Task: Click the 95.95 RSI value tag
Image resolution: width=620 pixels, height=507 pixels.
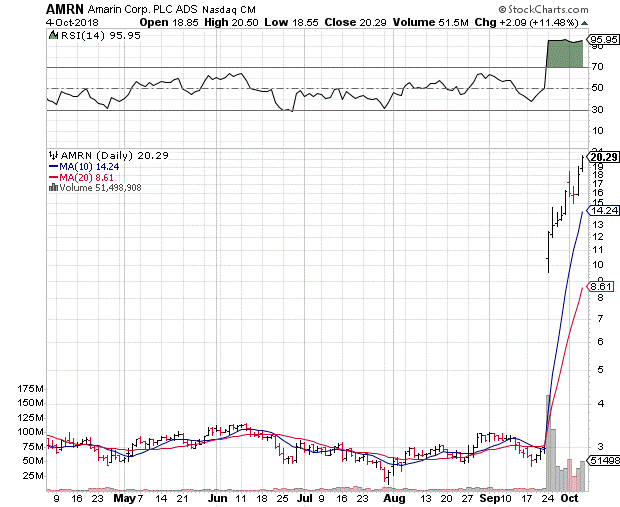Action: (603, 40)
